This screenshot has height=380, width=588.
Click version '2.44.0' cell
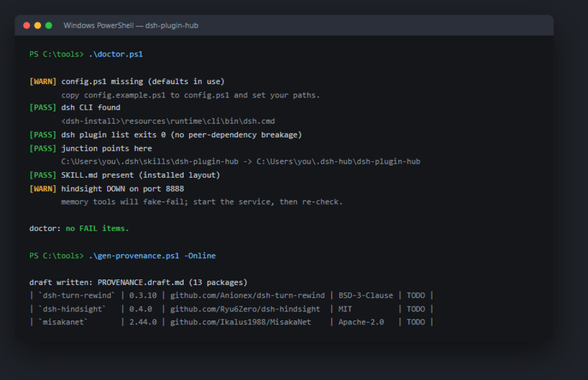point(143,322)
